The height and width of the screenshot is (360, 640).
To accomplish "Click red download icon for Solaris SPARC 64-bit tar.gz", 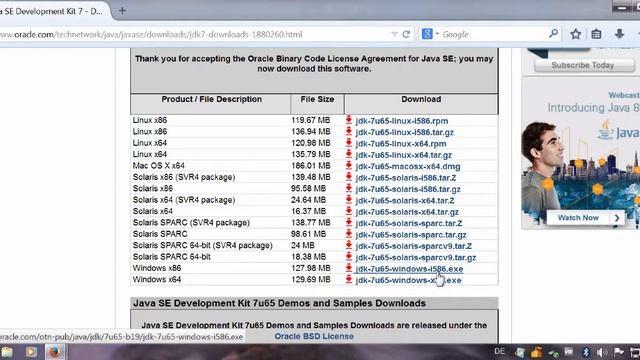I will coord(349,257).
